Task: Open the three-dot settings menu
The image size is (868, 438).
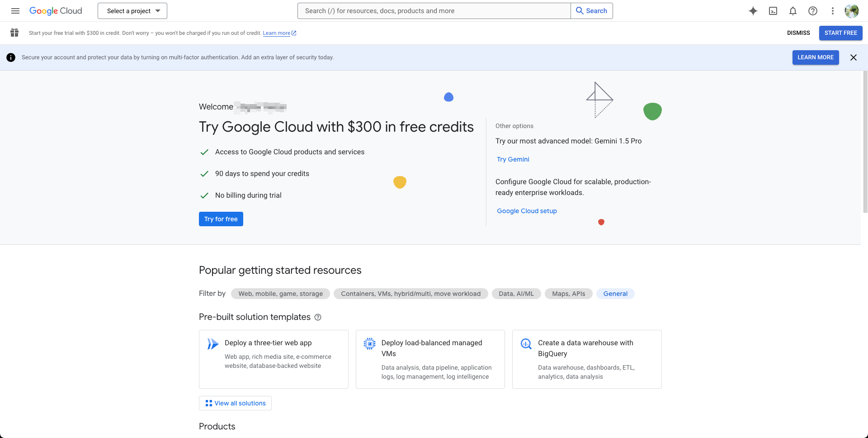Action: pyautogui.click(x=833, y=11)
